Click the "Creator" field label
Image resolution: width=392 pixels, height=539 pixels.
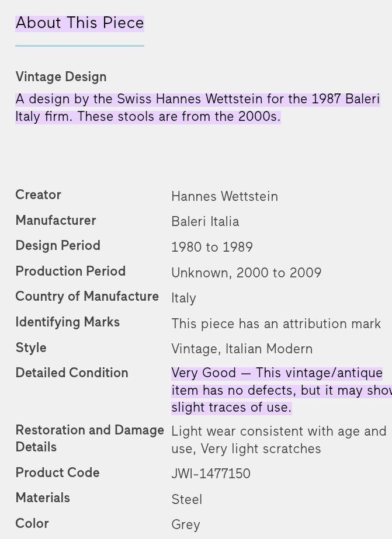tap(38, 195)
